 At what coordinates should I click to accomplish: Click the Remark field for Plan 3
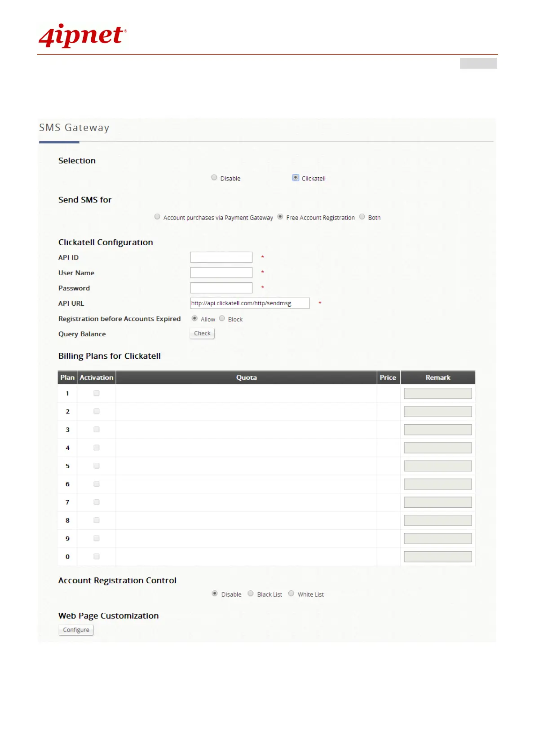(x=438, y=430)
